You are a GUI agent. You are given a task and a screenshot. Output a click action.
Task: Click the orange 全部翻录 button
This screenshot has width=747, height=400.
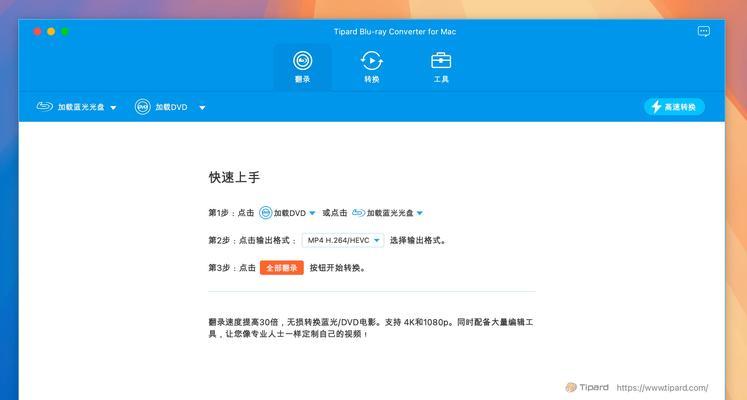click(x=282, y=268)
